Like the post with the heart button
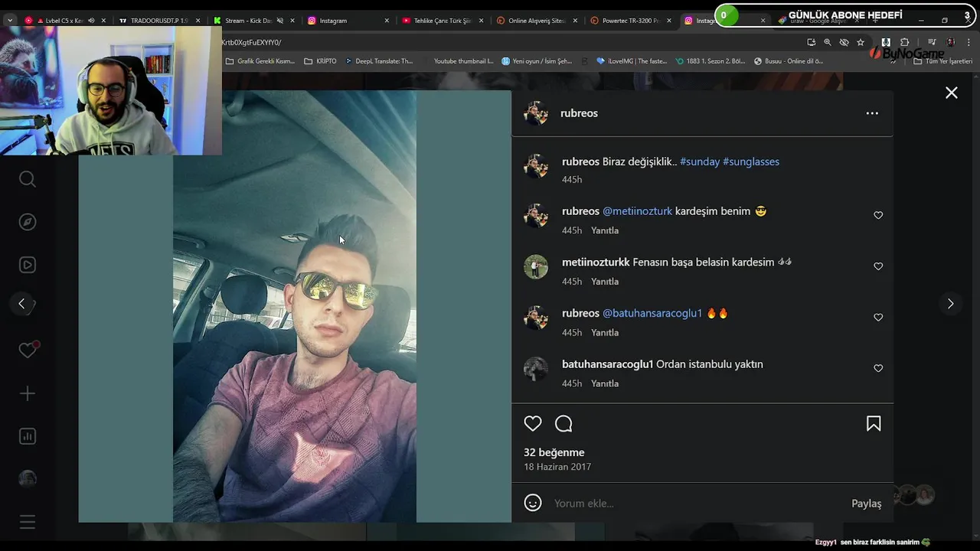 tap(533, 424)
